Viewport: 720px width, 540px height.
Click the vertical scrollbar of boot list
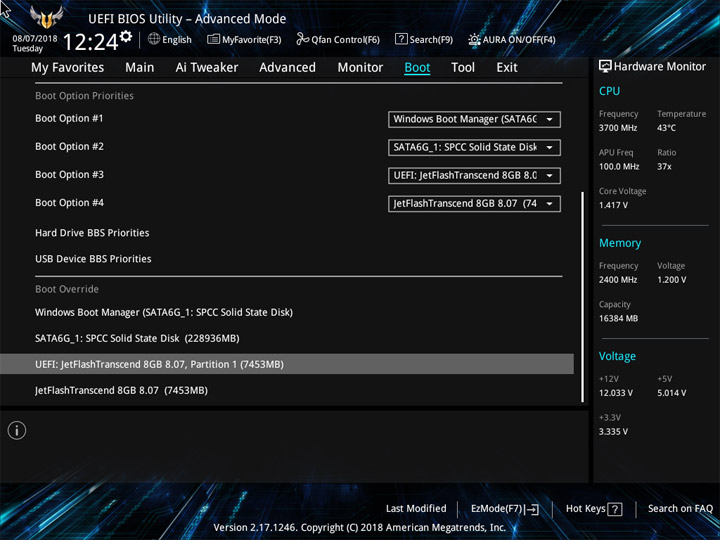click(583, 297)
